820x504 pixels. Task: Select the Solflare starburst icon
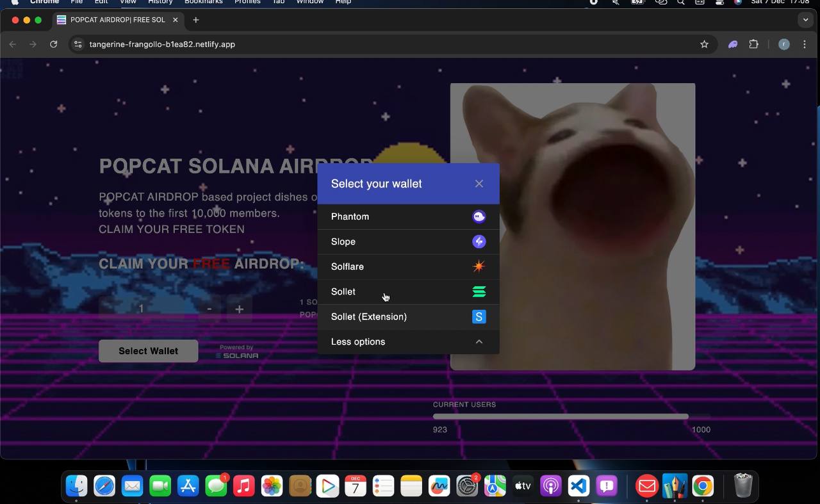pyautogui.click(x=479, y=266)
